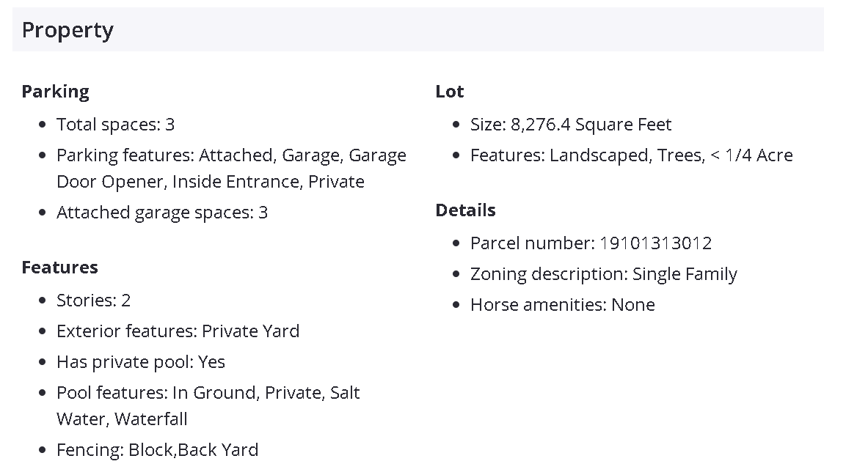
Task: Select the Pool features list item
Action: pos(208,405)
